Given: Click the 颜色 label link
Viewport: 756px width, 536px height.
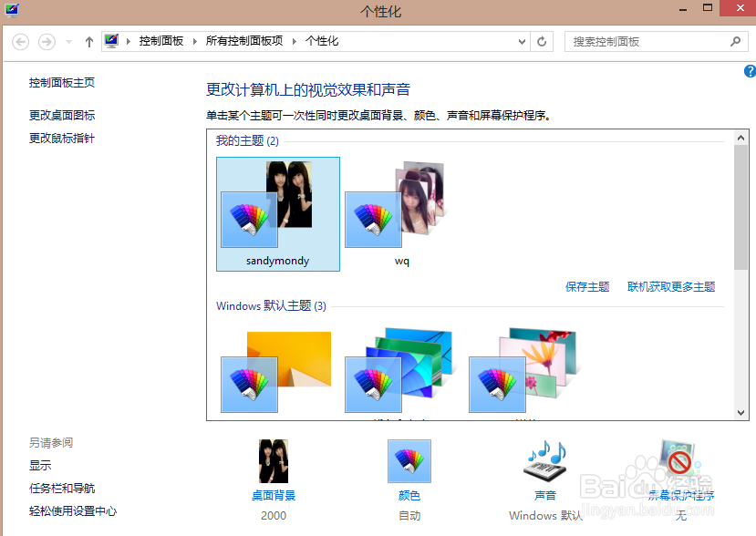Looking at the screenshot, I should point(409,496).
